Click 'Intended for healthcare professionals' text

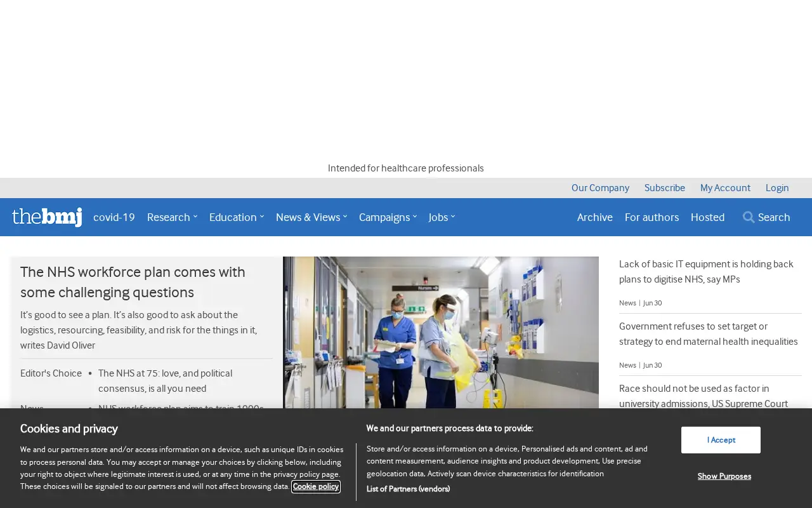(406, 168)
